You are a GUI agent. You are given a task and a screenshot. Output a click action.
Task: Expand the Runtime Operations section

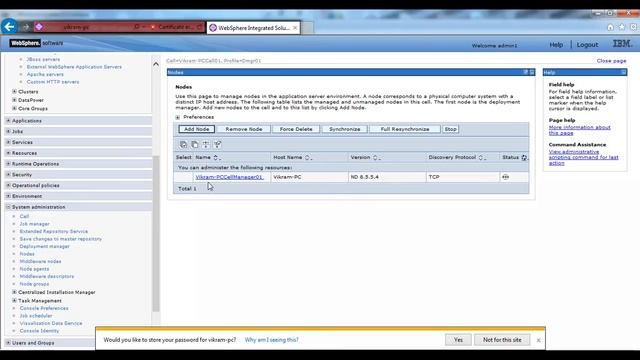8,164
